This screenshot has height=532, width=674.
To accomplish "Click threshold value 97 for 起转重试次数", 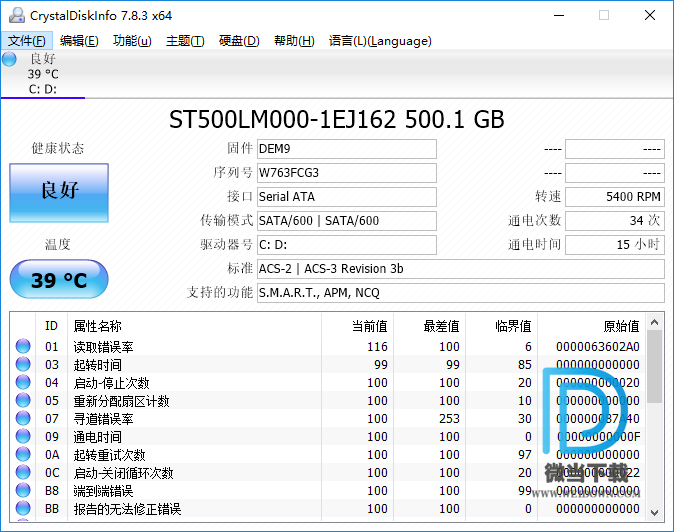I will (x=525, y=455).
